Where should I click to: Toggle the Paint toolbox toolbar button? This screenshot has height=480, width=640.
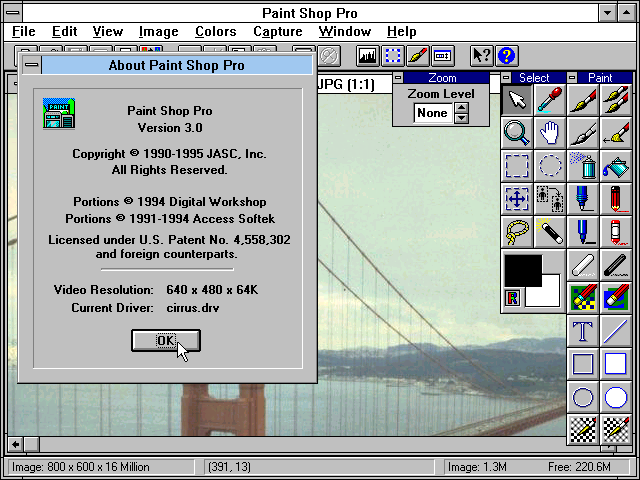tap(418, 56)
